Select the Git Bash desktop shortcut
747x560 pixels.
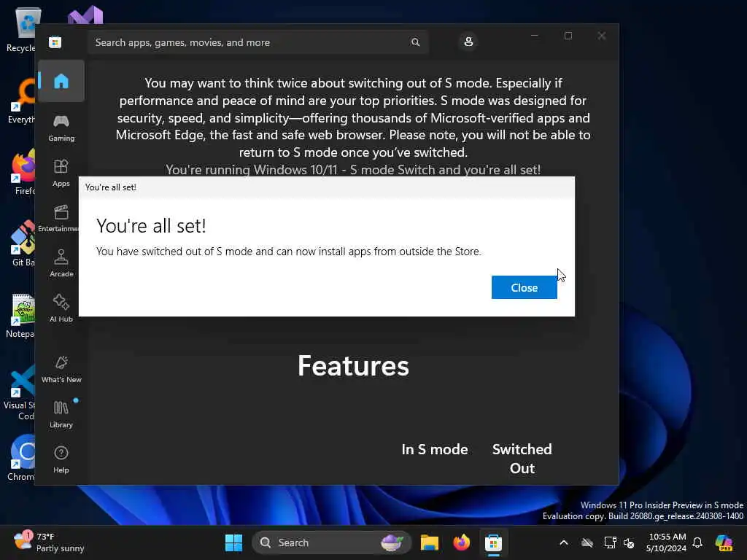click(x=23, y=244)
